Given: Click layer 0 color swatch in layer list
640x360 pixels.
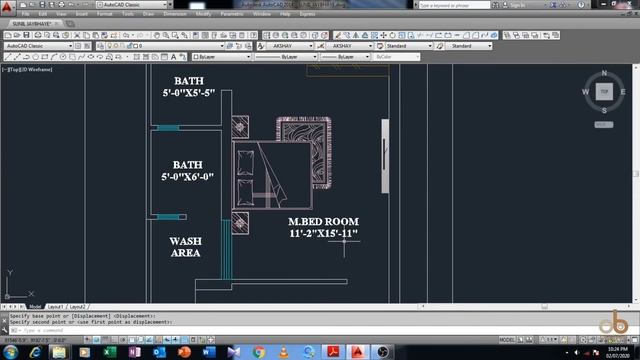Looking at the screenshot, I should [x=135, y=46].
